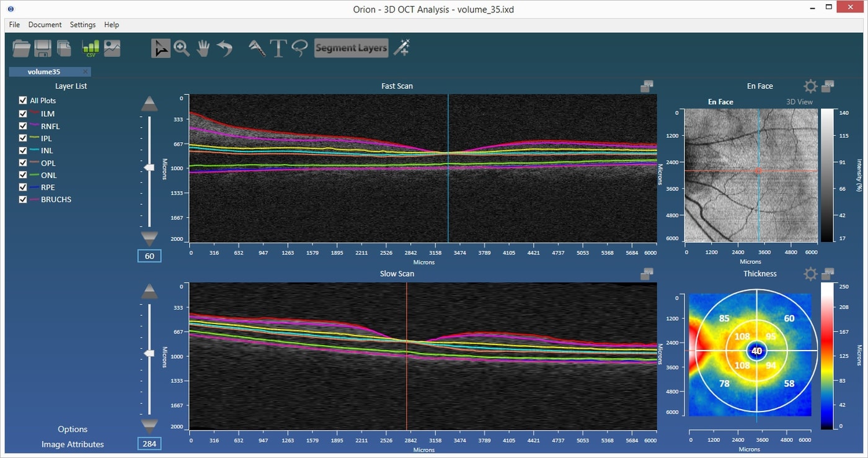This screenshot has height=458, width=868.
Task: Click the undo arrow icon
Action: (224, 48)
